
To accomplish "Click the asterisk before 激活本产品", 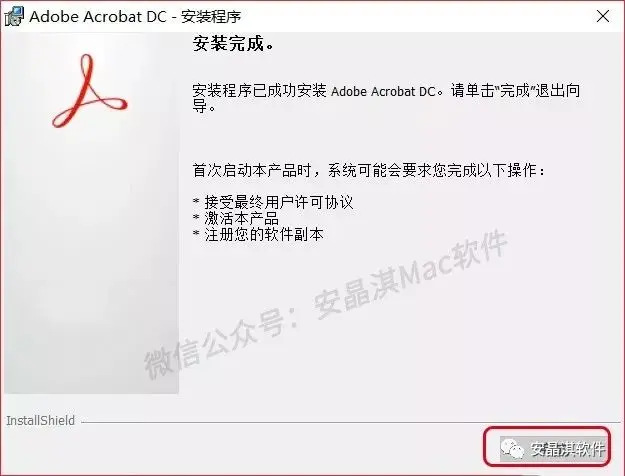I will pyautogui.click(x=196, y=218).
